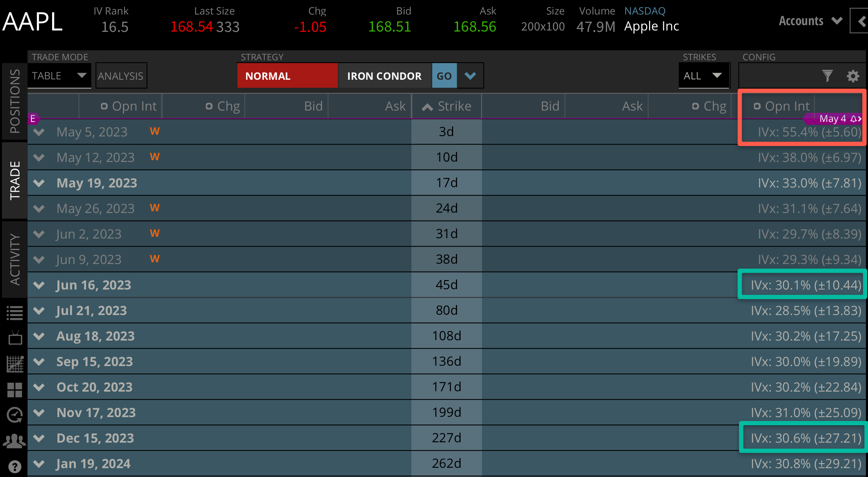Open the ANALYSIS view button
This screenshot has height=477, width=868.
(x=121, y=75)
